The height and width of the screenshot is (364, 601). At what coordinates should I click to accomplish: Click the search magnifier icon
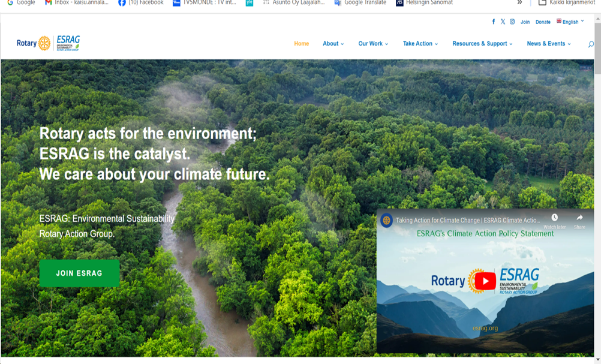pyautogui.click(x=591, y=44)
